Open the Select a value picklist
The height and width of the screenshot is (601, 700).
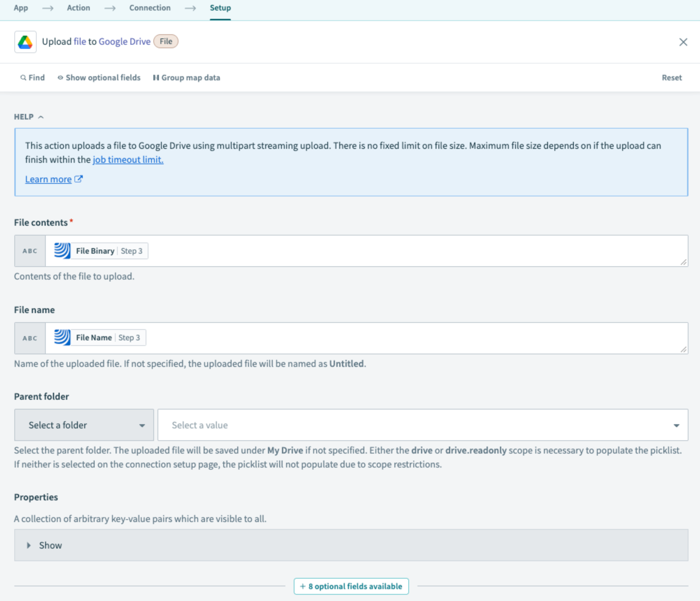423,425
